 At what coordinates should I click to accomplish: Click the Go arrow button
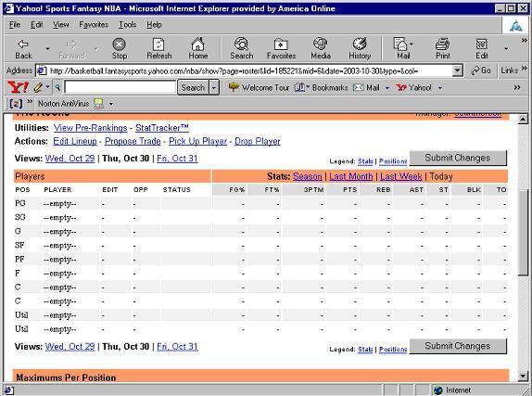click(481, 70)
